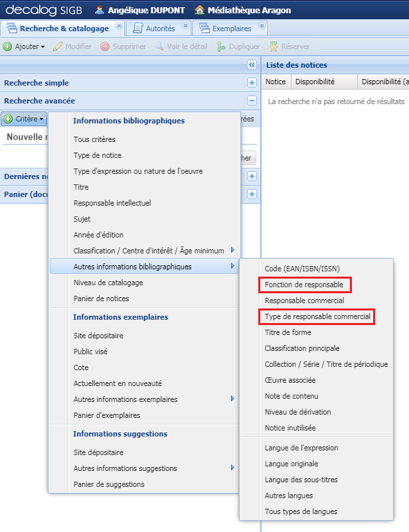Select Responsable commercial submenu item
The image size is (409, 532).
click(316, 301)
